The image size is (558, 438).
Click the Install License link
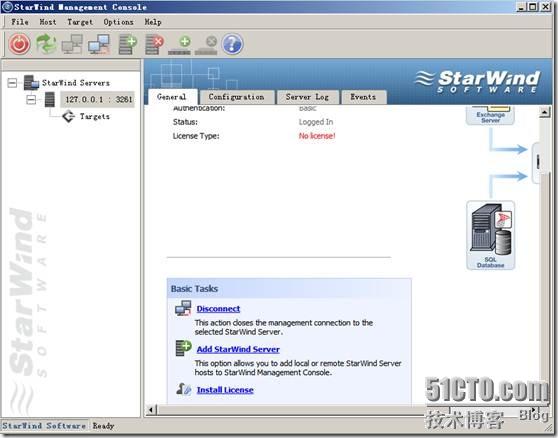click(x=225, y=390)
